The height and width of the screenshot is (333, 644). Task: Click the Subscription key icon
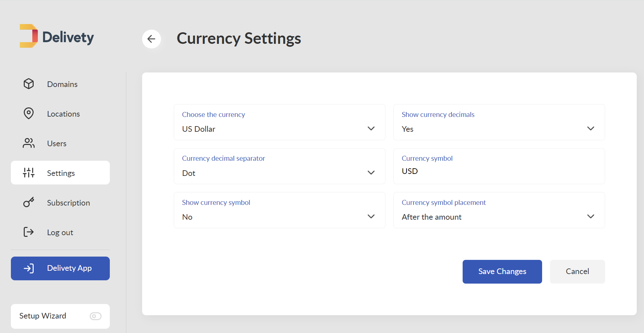coord(29,202)
